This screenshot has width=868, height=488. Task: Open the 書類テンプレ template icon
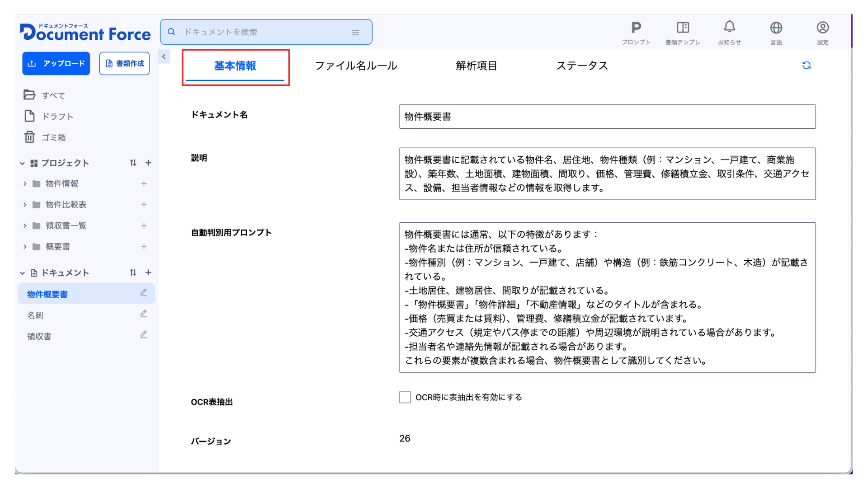tap(683, 33)
